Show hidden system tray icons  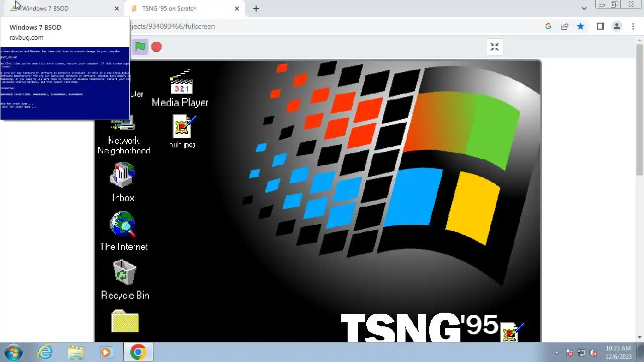pyautogui.click(x=556, y=352)
